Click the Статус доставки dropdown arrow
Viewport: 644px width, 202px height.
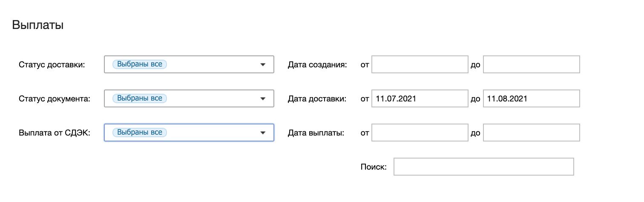point(263,65)
